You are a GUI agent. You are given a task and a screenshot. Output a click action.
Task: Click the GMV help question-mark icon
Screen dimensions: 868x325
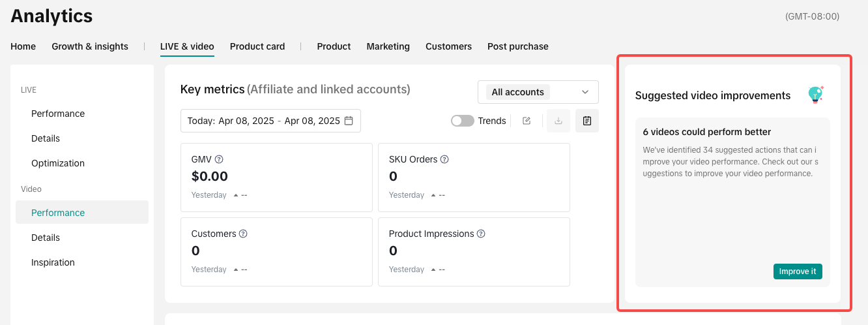[219, 159]
